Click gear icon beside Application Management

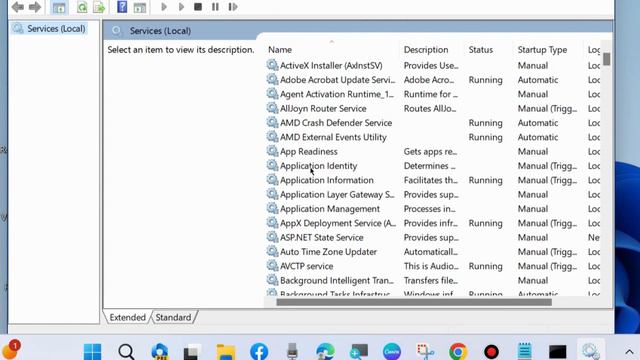[272, 208]
